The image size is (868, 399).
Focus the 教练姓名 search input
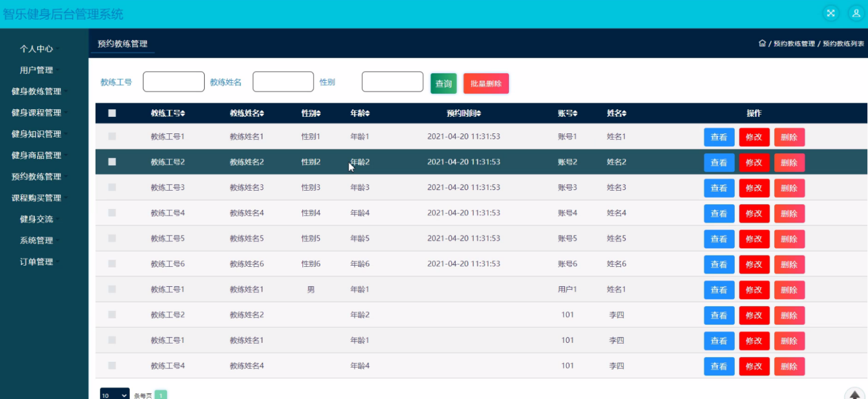tap(283, 82)
